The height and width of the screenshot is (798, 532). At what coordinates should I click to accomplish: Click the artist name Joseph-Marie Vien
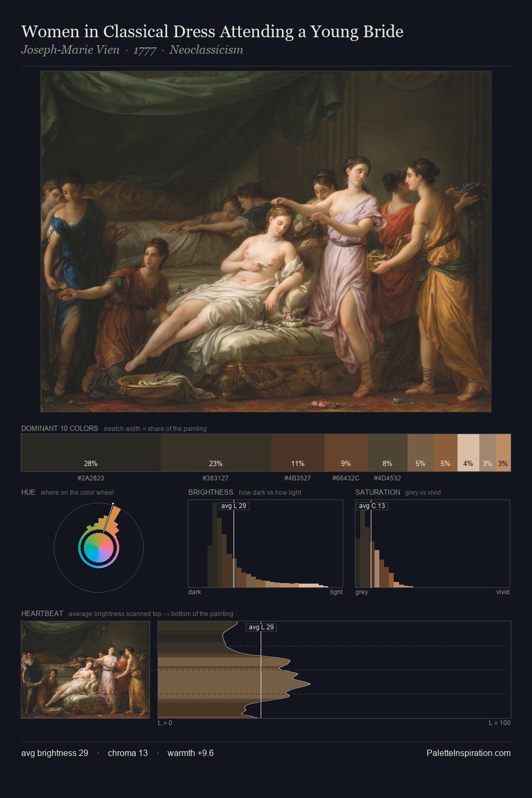pyautogui.click(x=70, y=50)
